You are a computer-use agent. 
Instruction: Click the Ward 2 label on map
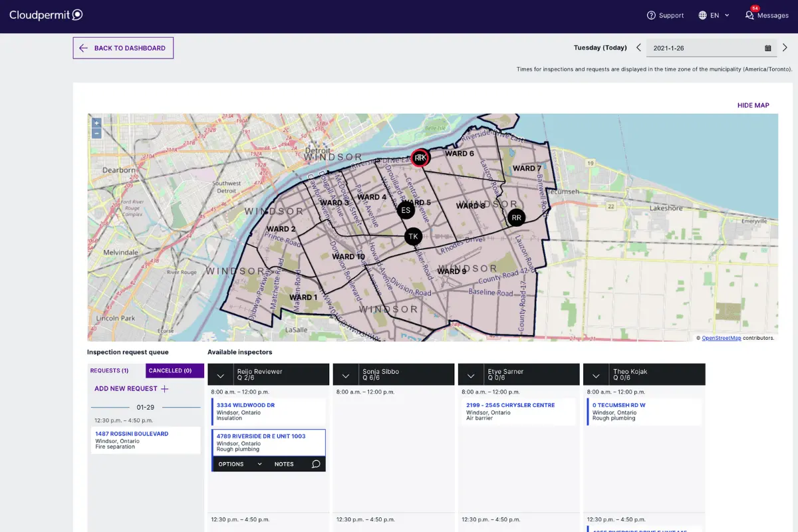[281, 229]
